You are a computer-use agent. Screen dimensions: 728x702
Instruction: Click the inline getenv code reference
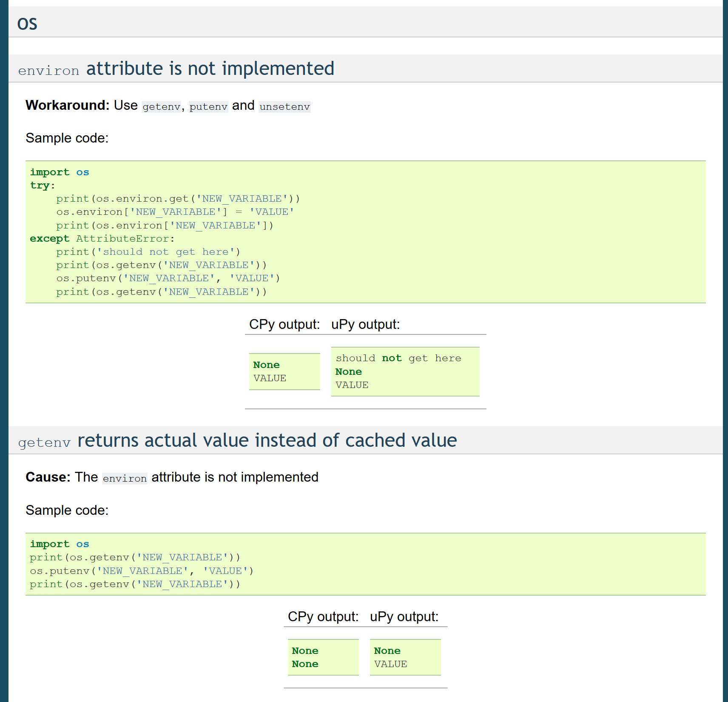click(160, 106)
